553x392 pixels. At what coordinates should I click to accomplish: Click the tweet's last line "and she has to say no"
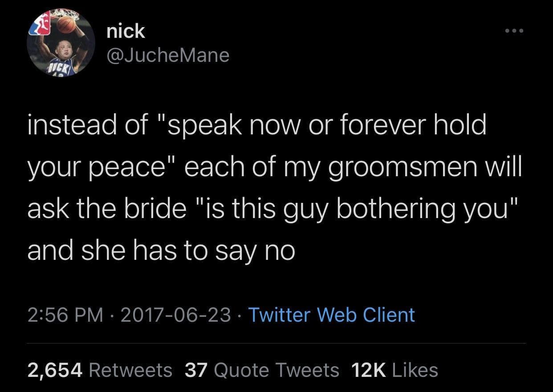tap(161, 251)
